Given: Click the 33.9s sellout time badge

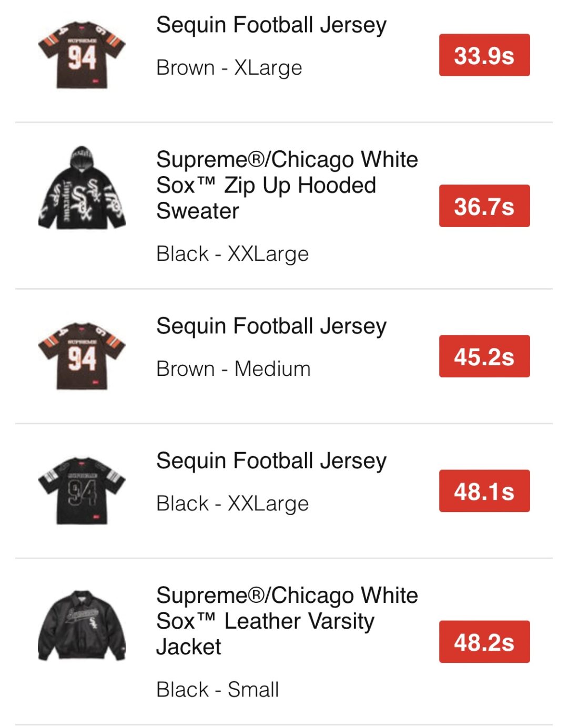Looking at the screenshot, I should [484, 55].
